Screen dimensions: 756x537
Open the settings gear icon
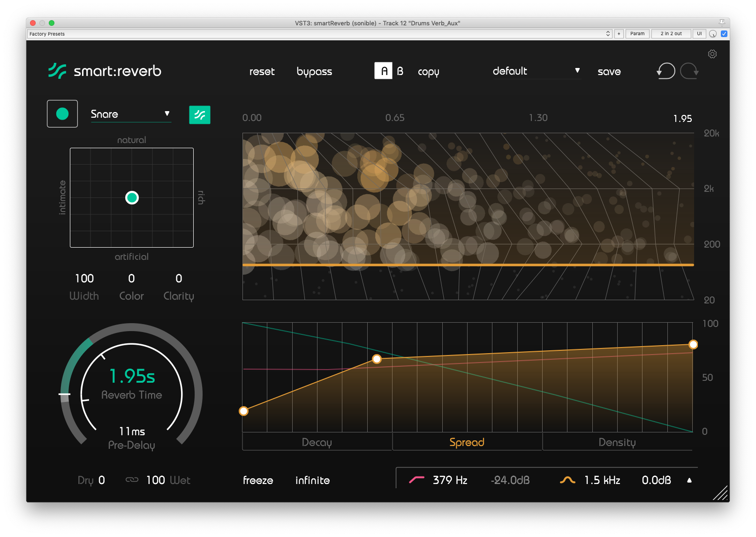[x=712, y=54]
